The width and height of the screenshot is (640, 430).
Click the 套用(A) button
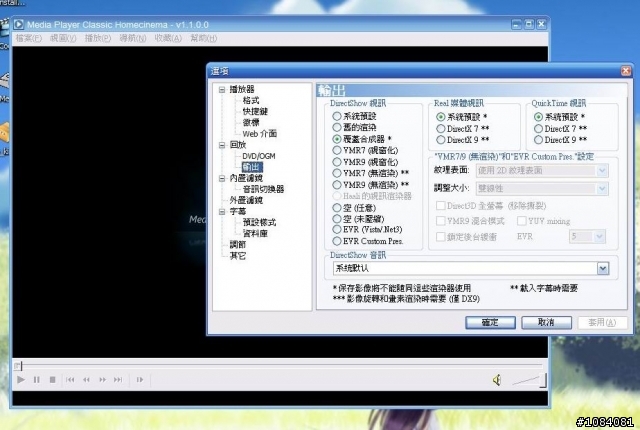(602, 323)
